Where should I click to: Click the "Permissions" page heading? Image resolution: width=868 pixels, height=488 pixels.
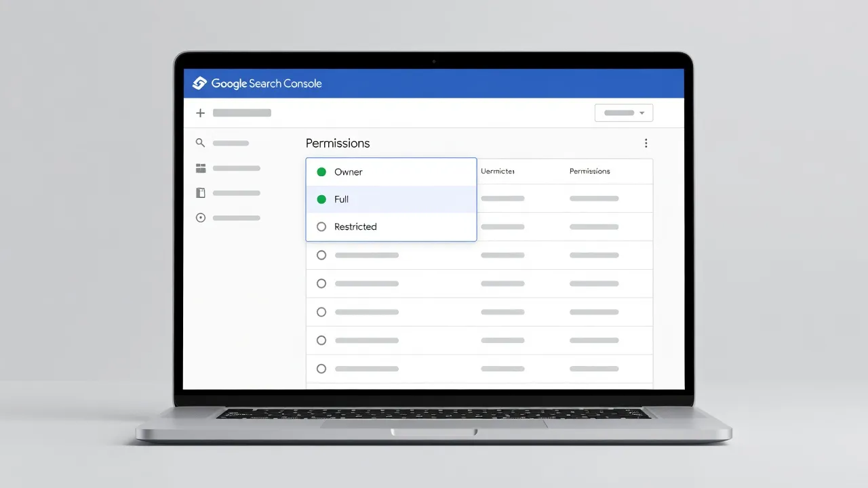tap(338, 143)
